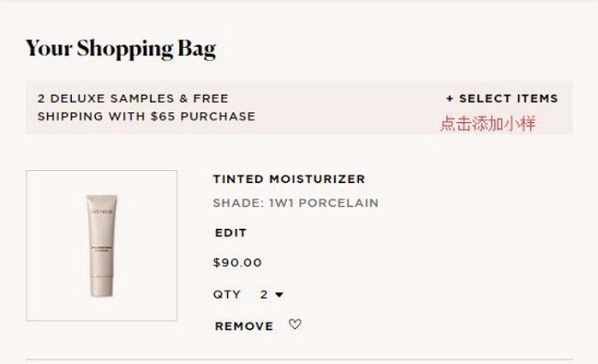Image resolution: width=598 pixels, height=364 pixels.
Task: Click EDIT for the Tinted Moisturizer
Action: pyautogui.click(x=231, y=233)
